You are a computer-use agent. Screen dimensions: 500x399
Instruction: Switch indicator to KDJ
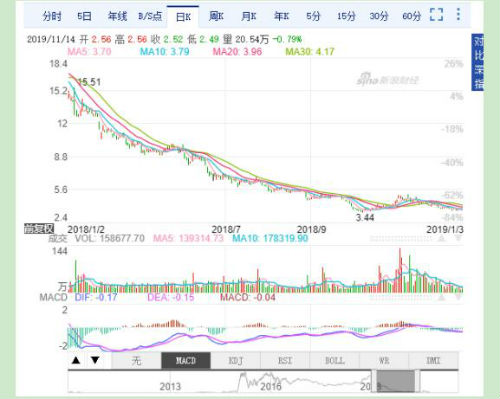(x=235, y=361)
